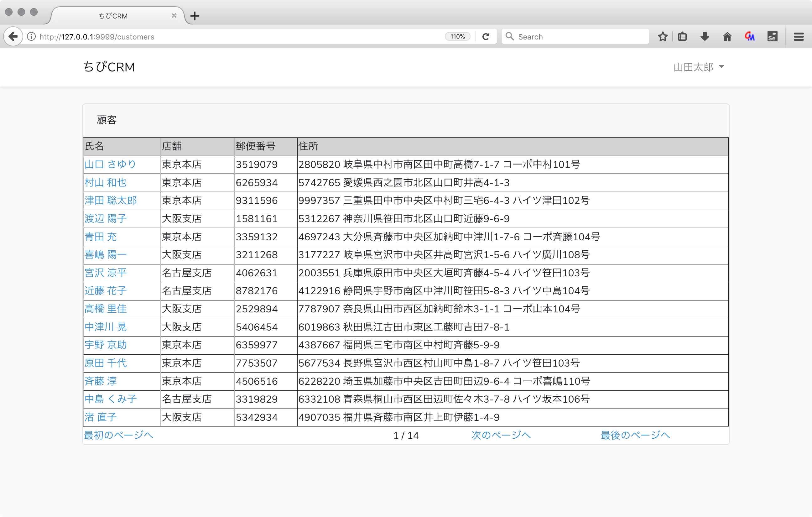Click 最初のページへ to go first page
This screenshot has width=812, height=517.
point(118,435)
